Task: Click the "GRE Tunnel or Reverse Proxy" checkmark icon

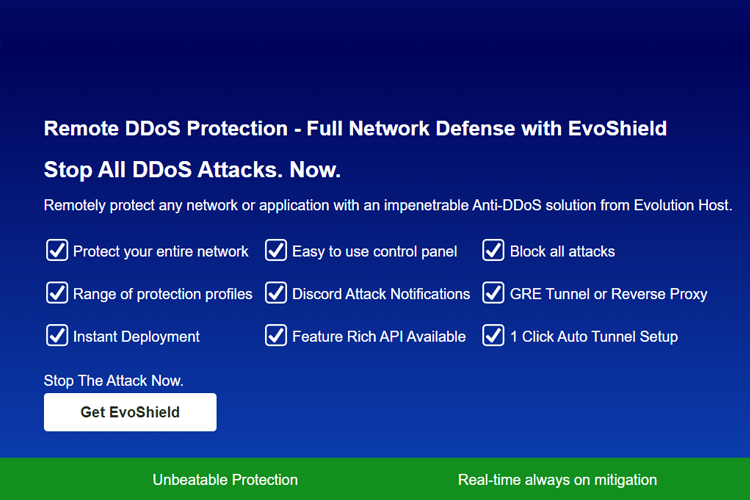Action: pos(493,293)
